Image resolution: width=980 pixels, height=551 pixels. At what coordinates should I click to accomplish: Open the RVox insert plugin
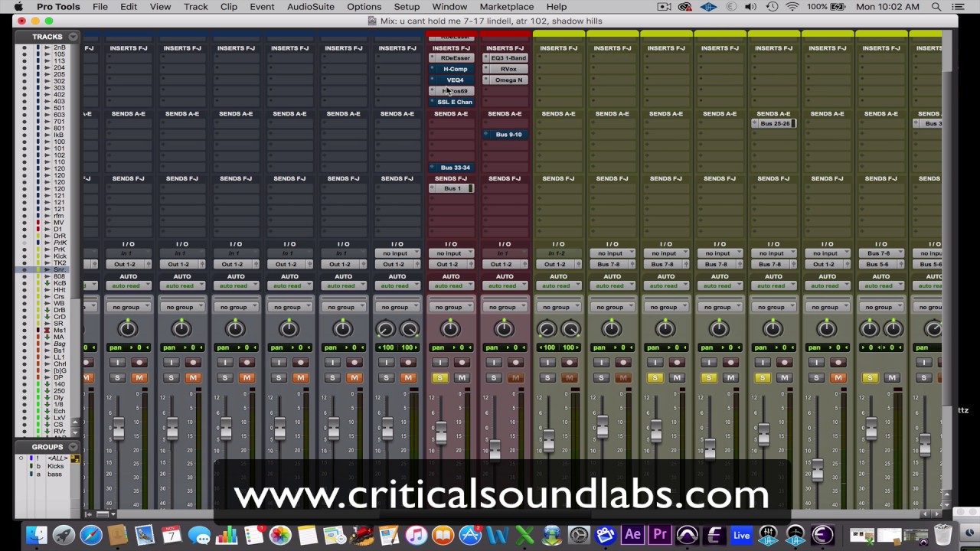[x=508, y=69]
